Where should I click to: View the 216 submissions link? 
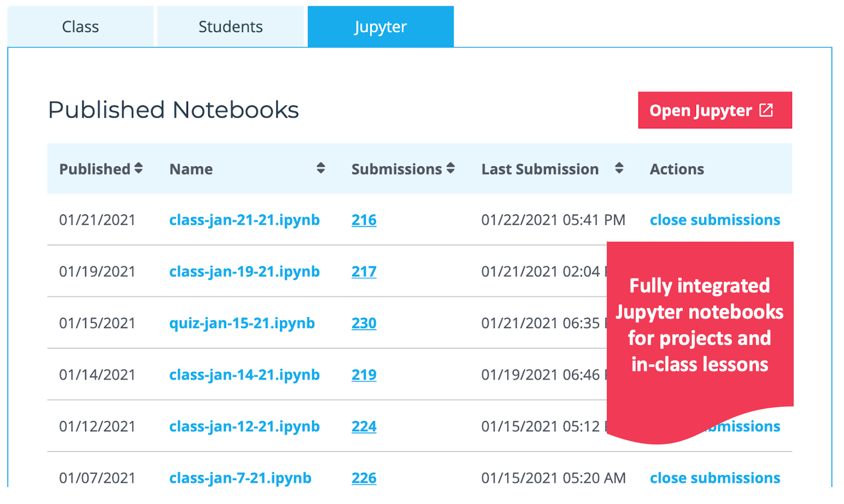[364, 220]
